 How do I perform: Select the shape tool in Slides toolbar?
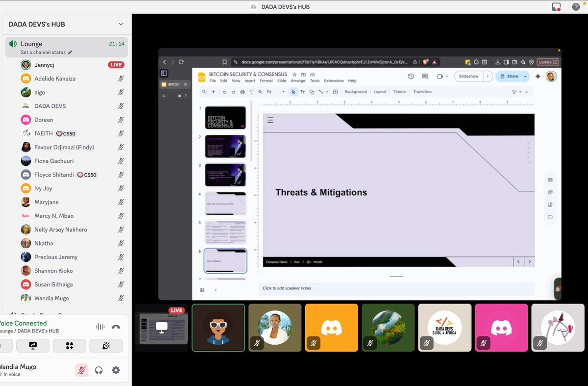(312, 92)
